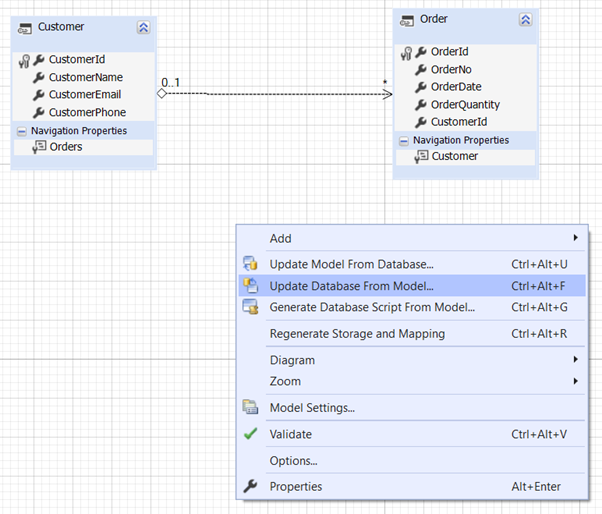Screen dimensions: 602x514
Task: Collapse the Order entity with chevron
Action: 525,20
